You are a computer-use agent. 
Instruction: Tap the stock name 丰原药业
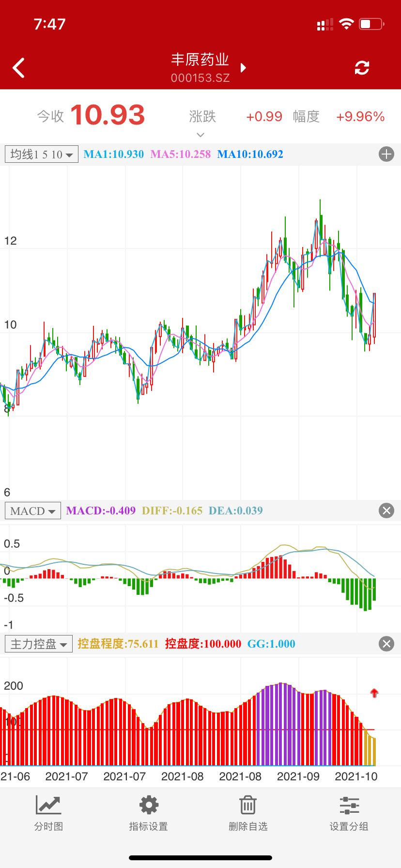pos(200,60)
